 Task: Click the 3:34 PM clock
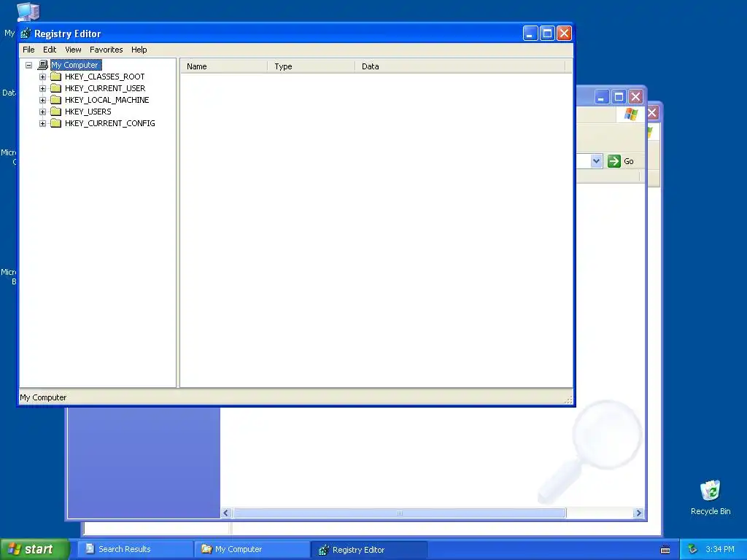click(719, 550)
